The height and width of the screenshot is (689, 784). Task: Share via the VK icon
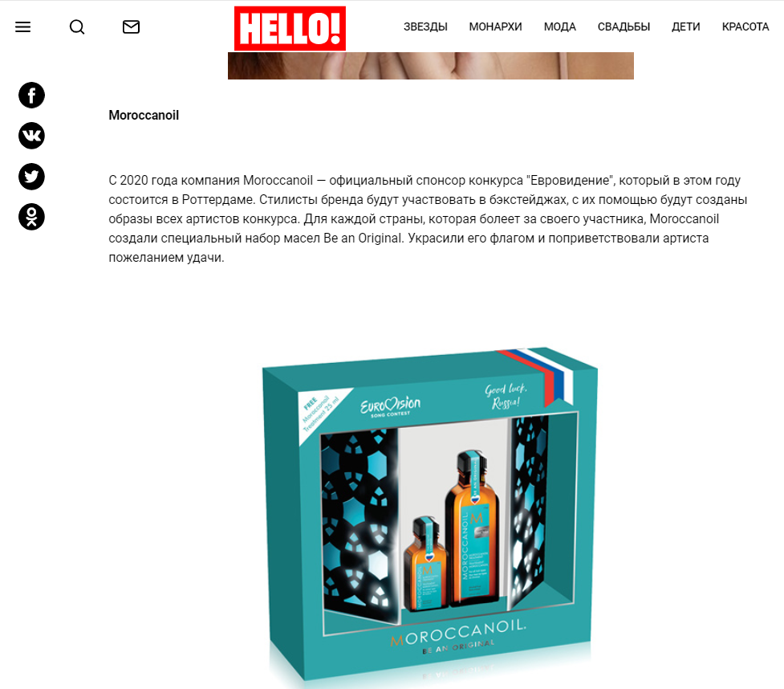31,136
